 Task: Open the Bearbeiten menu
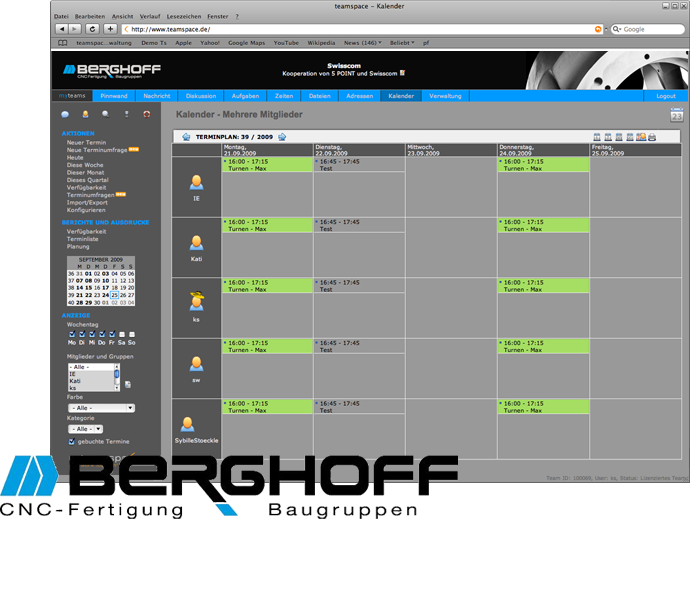tap(90, 16)
